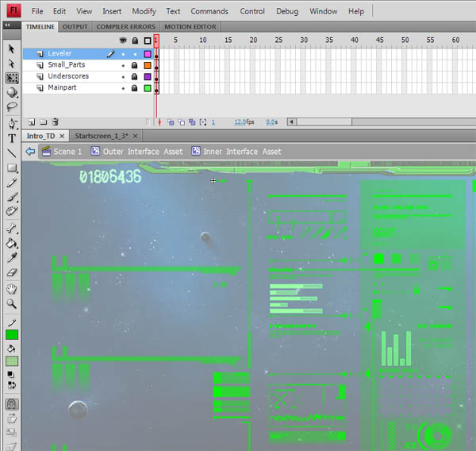The height and width of the screenshot is (451, 476).
Task: Add a new layer in timeline
Action: 32,122
